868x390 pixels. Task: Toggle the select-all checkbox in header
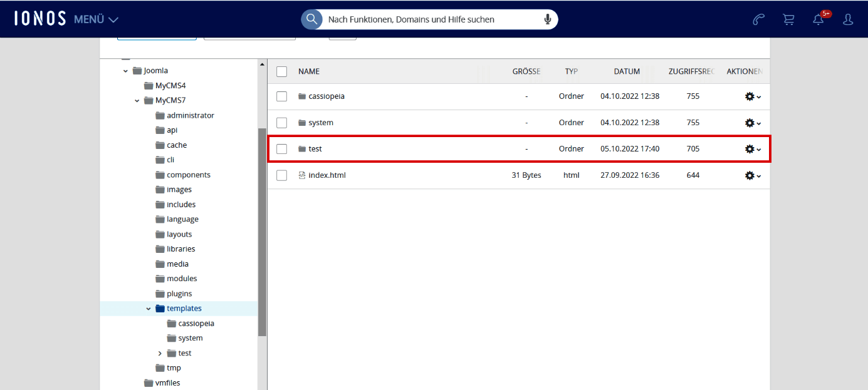[x=282, y=71]
